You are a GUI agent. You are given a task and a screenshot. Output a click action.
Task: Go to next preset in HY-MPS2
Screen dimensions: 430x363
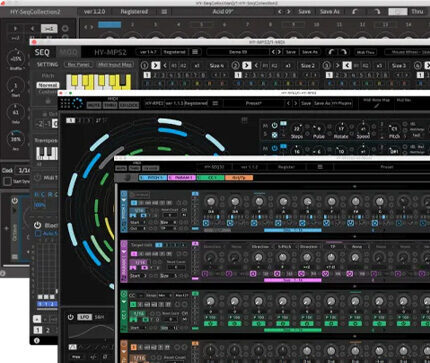[x=279, y=52]
